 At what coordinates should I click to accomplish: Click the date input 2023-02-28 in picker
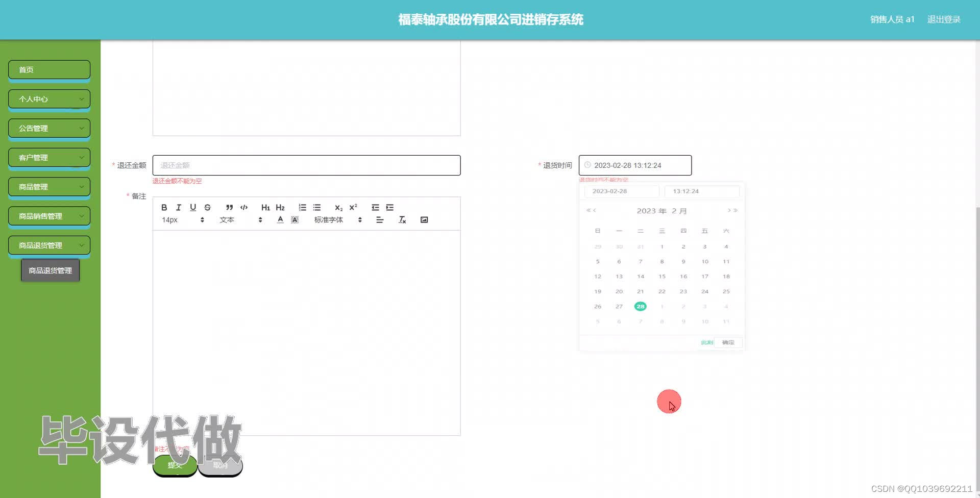[622, 191]
